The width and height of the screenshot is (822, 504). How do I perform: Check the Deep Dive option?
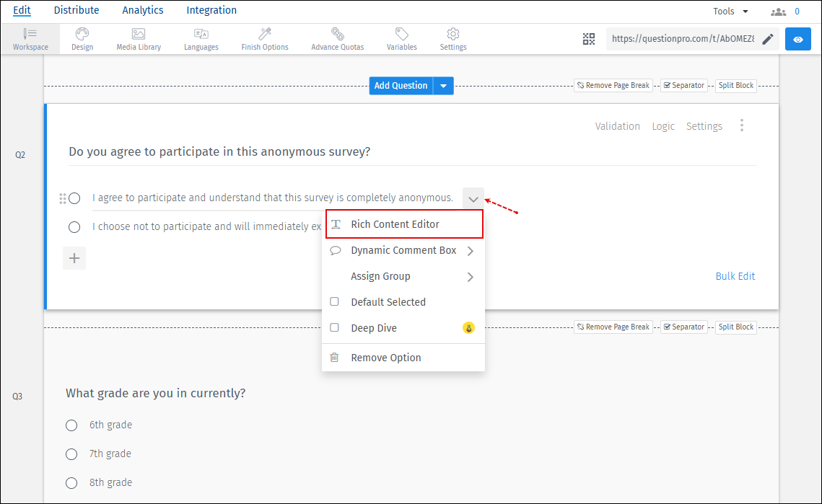(334, 327)
